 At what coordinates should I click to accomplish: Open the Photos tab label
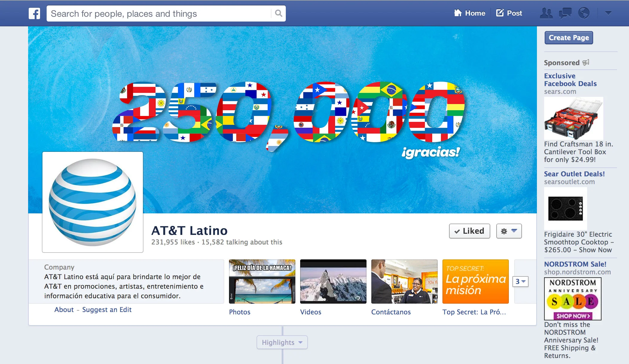pyautogui.click(x=240, y=312)
